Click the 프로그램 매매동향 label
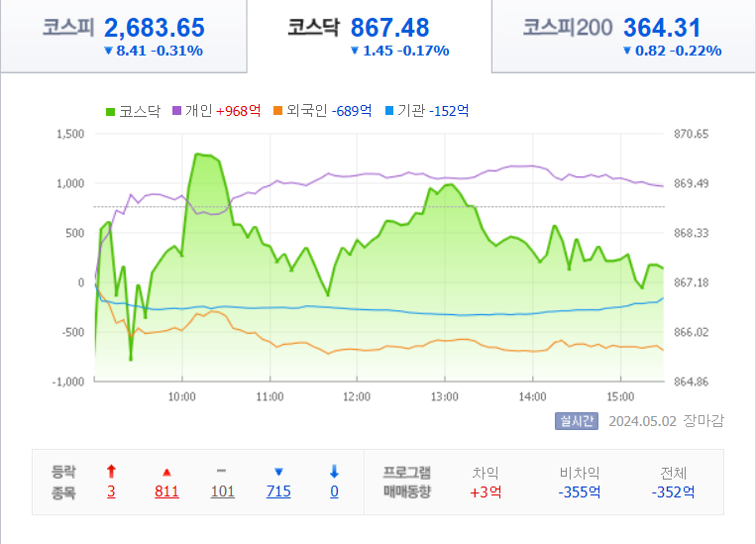 tap(407, 482)
